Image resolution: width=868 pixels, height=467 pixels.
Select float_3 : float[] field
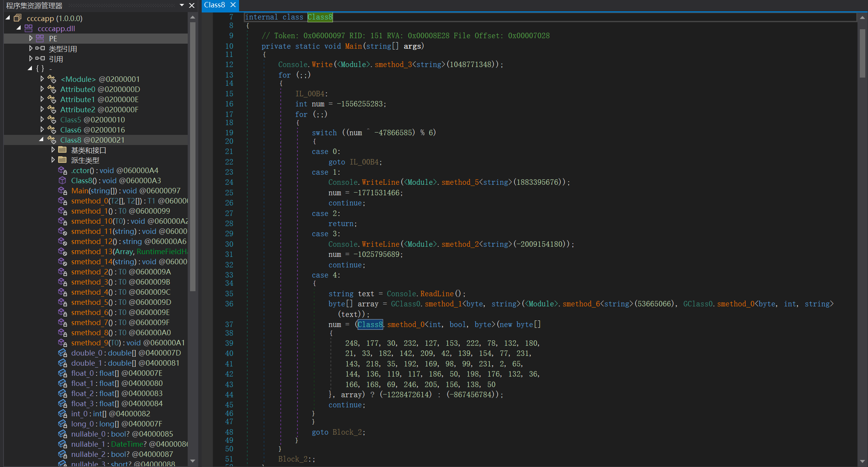tap(117, 403)
